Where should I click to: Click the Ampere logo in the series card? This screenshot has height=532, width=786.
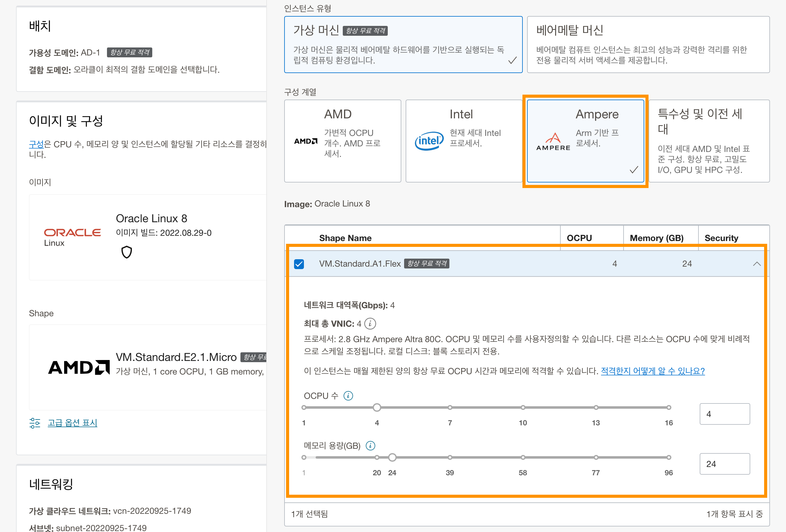[x=553, y=142]
